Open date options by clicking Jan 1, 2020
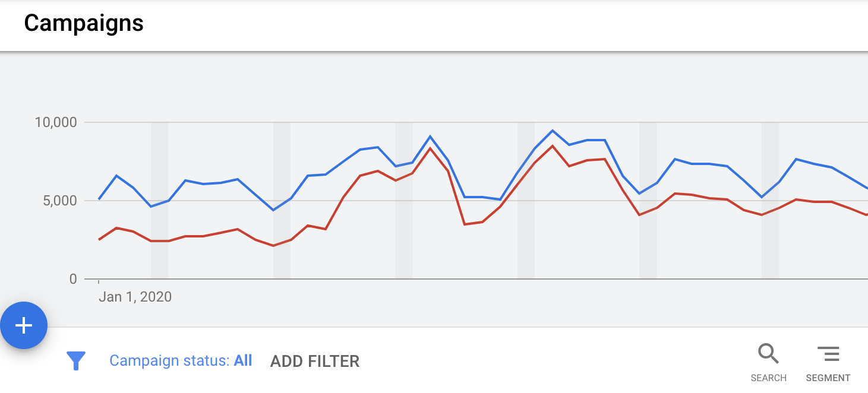The height and width of the screenshot is (393, 868). pyautogui.click(x=134, y=296)
